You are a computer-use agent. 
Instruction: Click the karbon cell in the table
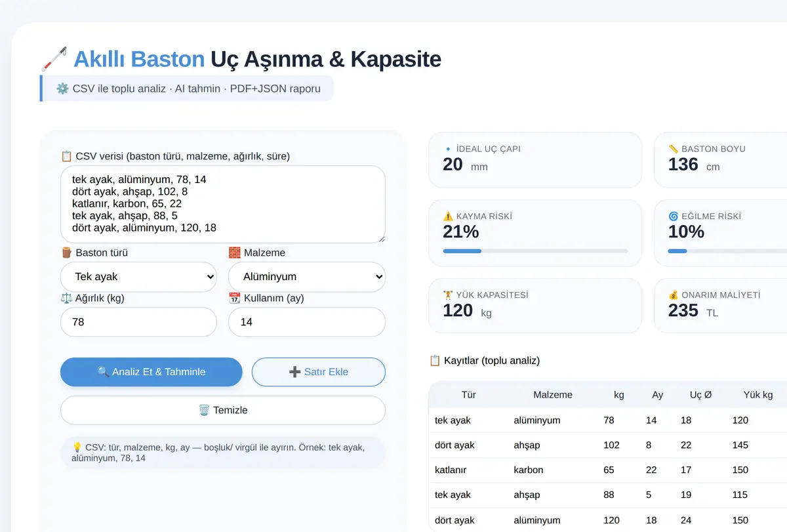529,470
